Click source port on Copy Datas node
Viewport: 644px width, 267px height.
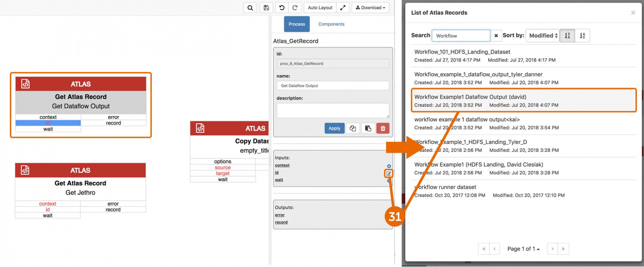[223, 167]
